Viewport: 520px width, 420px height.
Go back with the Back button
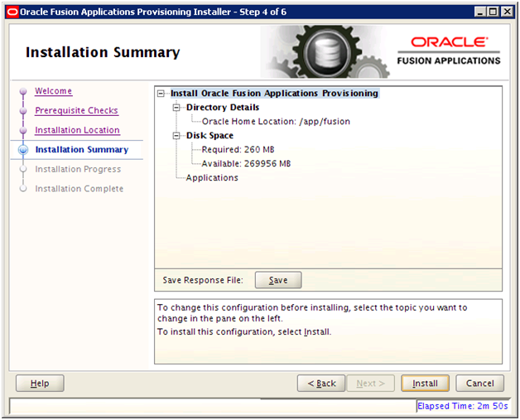(x=321, y=384)
